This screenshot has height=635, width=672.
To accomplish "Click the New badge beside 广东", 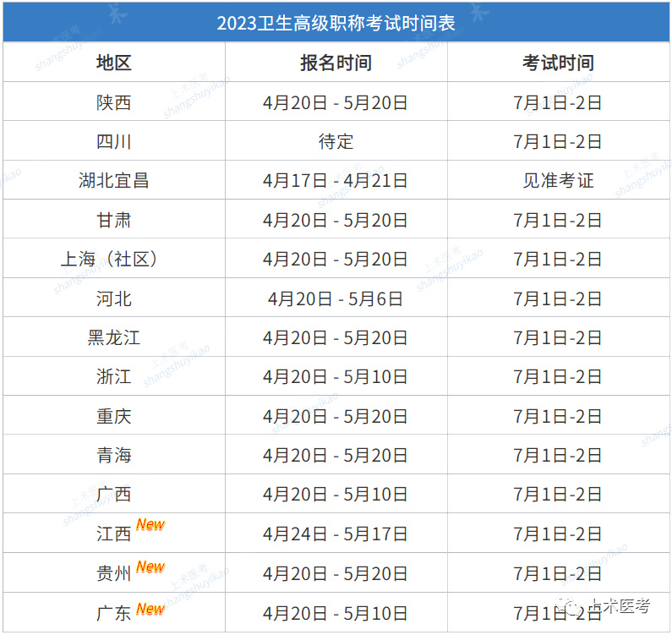I will click(x=150, y=609).
